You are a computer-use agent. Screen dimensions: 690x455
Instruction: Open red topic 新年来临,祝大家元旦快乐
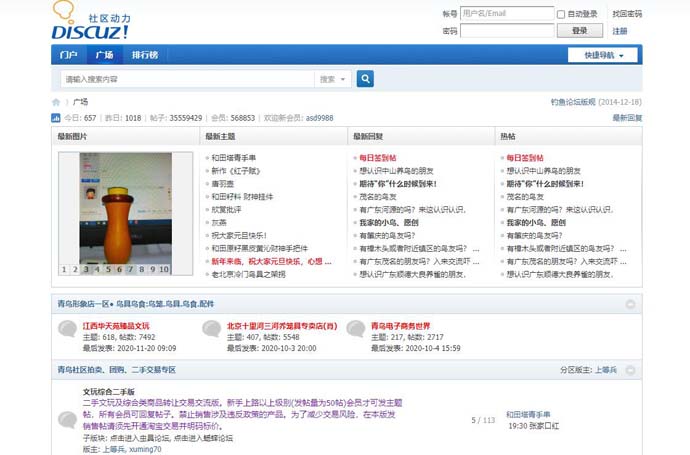271,261
